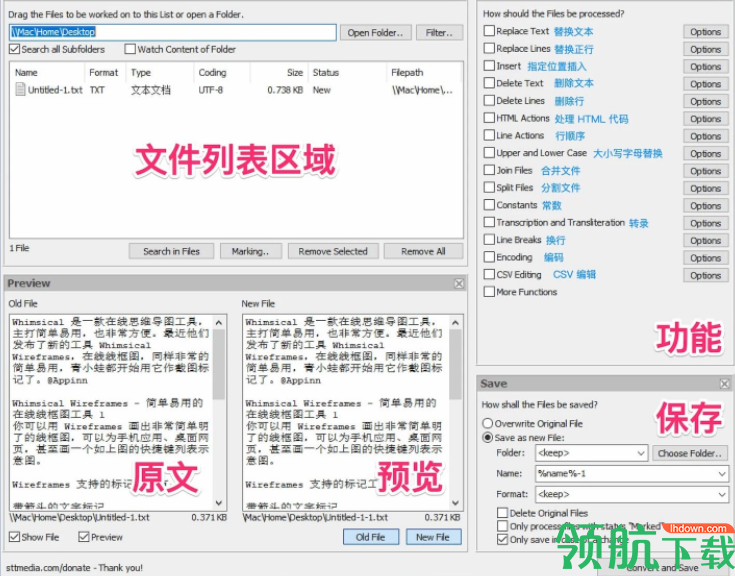Screen dimensions: 735x576
Task: Open Options for HTML Actions
Action: click(705, 119)
